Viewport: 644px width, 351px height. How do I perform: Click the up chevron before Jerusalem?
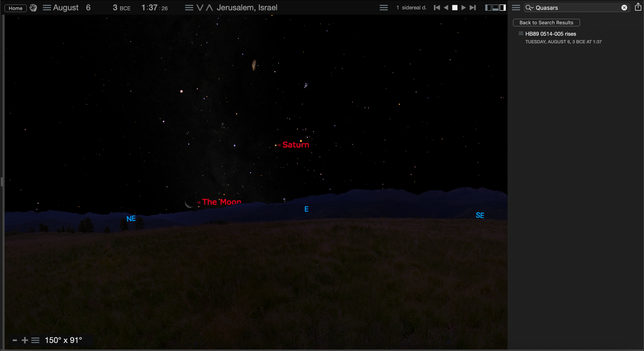tap(209, 8)
